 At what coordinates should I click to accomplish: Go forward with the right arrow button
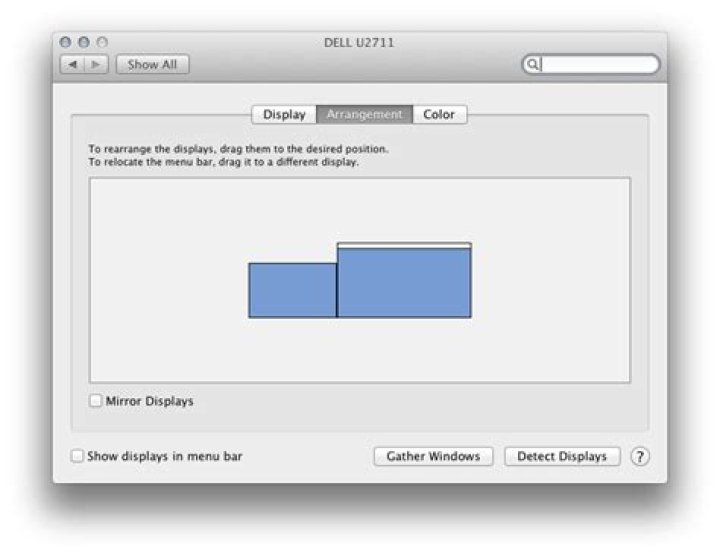point(96,64)
